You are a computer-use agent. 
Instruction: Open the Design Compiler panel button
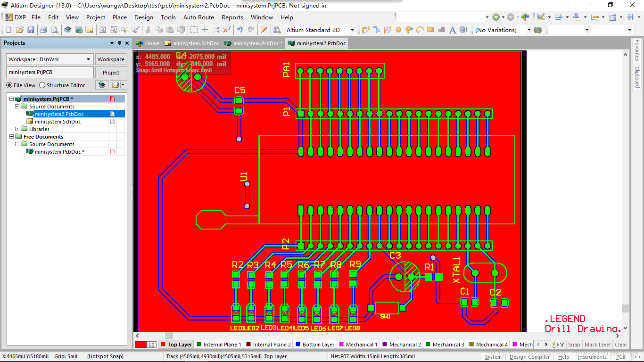[x=529, y=357]
